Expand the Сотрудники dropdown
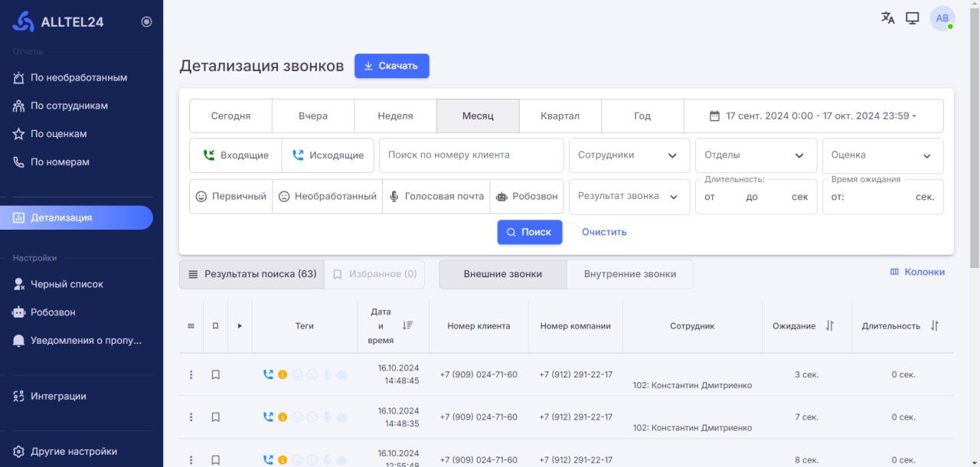The image size is (980, 467). (629, 155)
